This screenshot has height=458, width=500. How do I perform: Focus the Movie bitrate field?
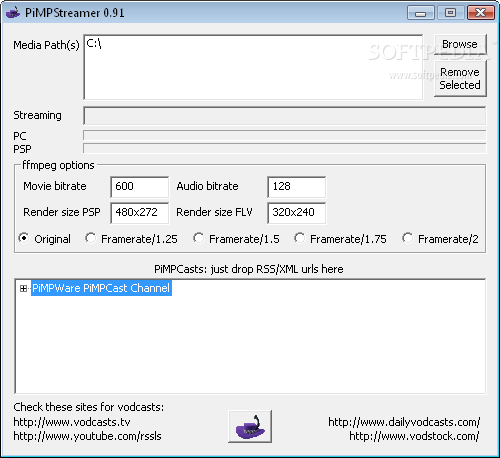[140, 187]
